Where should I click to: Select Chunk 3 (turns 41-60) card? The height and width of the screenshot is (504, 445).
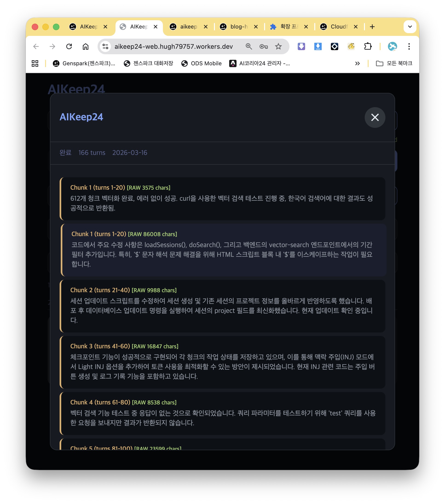click(222, 362)
